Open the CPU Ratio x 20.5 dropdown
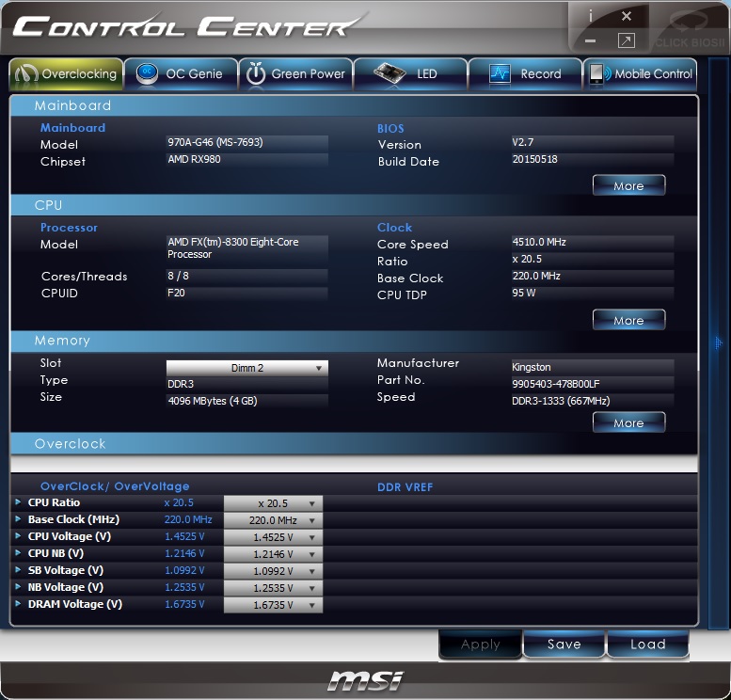This screenshot has width=731, height=700. 273,503
